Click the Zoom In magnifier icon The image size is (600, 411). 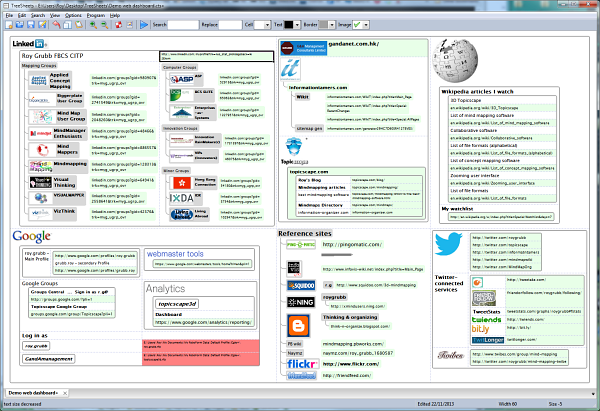click(x=93, y=25)
